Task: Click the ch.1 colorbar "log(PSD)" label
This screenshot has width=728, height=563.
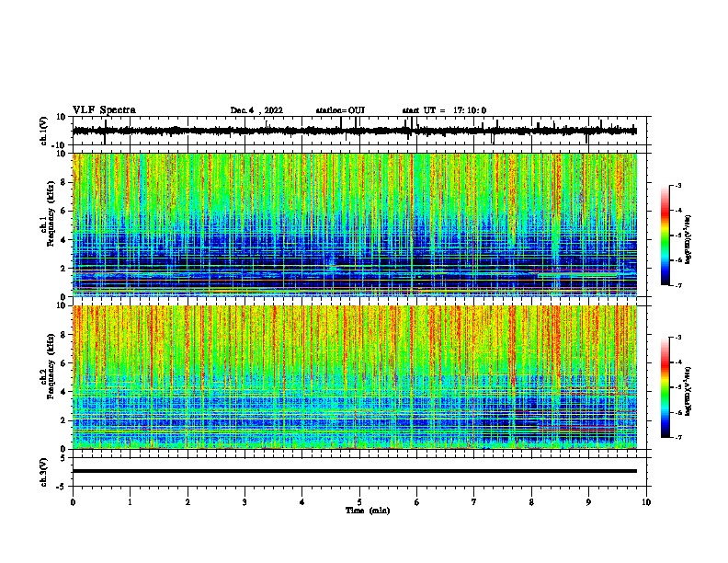Action: [688, 240]
